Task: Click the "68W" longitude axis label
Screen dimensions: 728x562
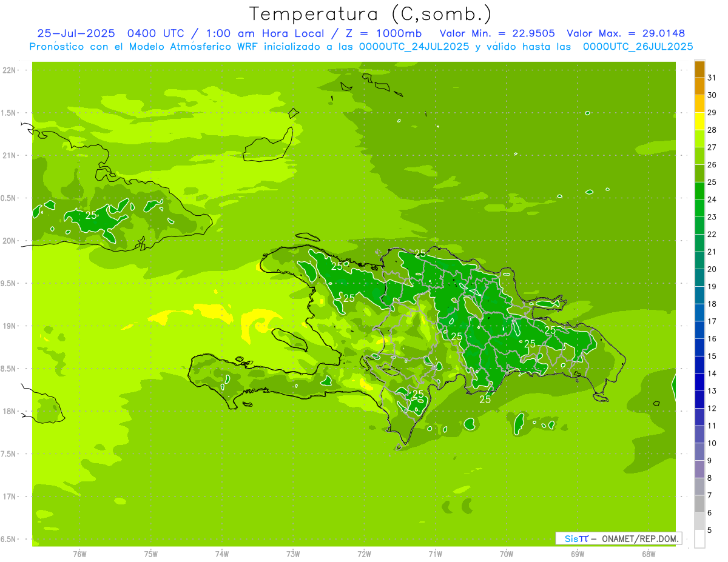Action: click(649, 554)
